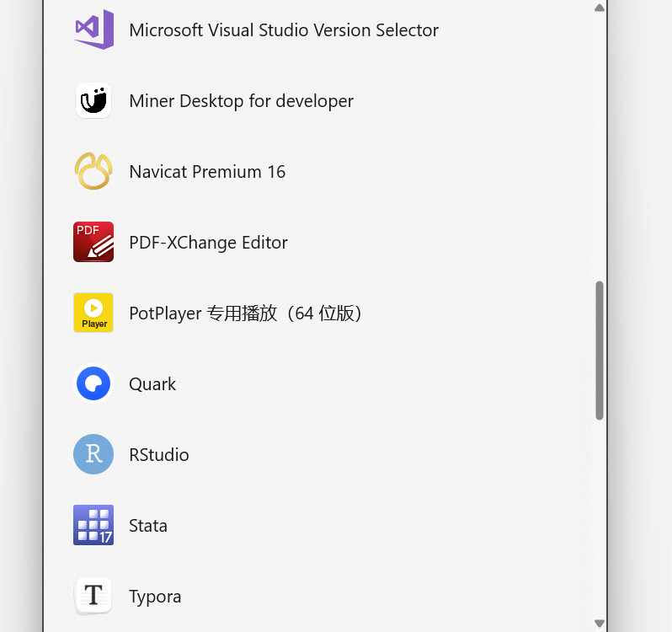Viewport: 672px width, 632px height.
Task: Choose "Miner Desktop for developer" label
Action: [242, 101]
